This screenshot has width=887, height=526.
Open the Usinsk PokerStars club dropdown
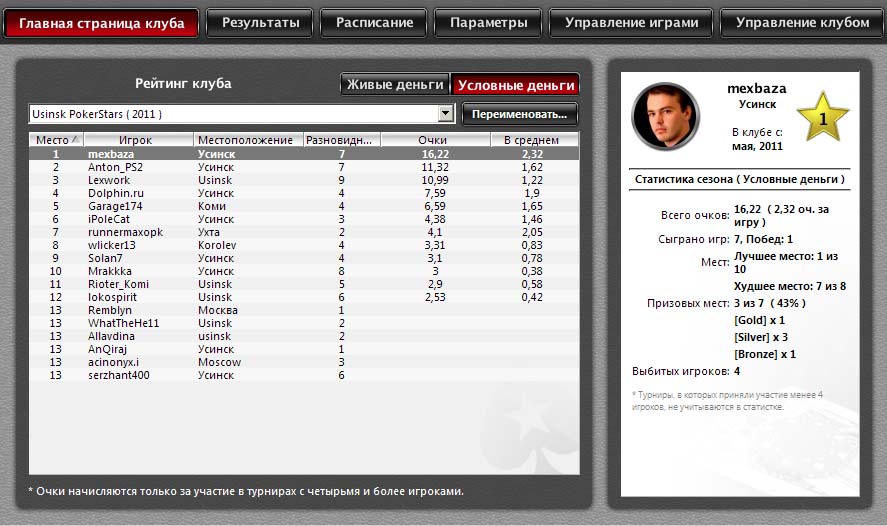(446, 114)
